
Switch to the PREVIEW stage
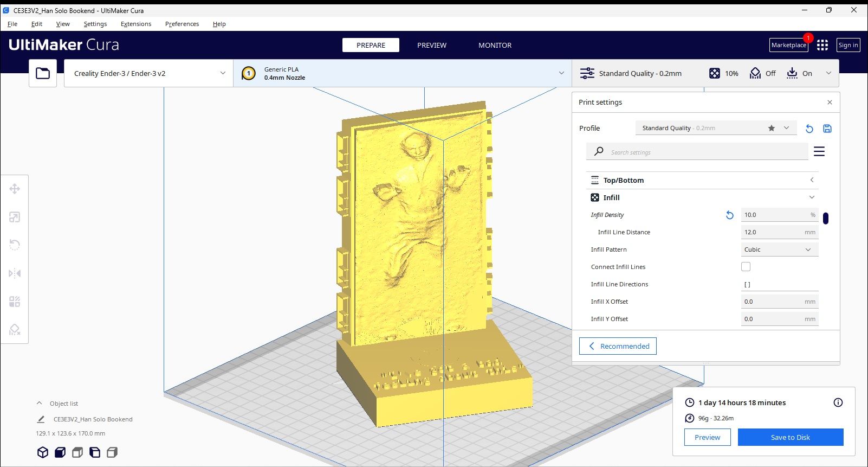(432, 45)
